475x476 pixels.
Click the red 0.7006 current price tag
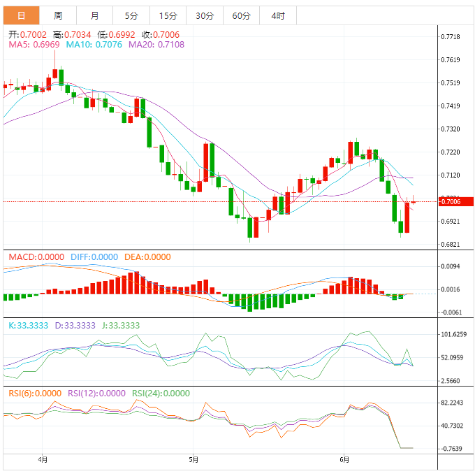tap(456, 201)
